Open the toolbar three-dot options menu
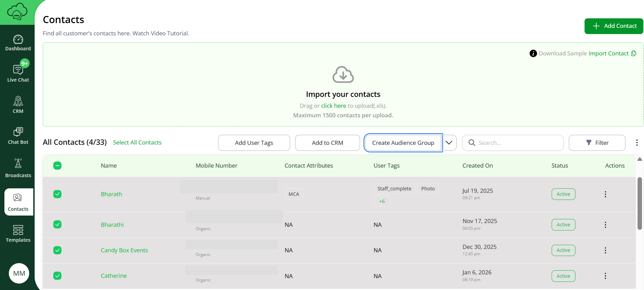The image size is (644, 290). point(637,143)
